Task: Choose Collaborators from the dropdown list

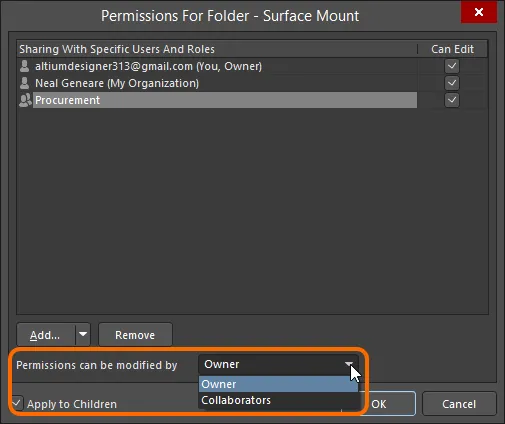Action: [278, 400]
